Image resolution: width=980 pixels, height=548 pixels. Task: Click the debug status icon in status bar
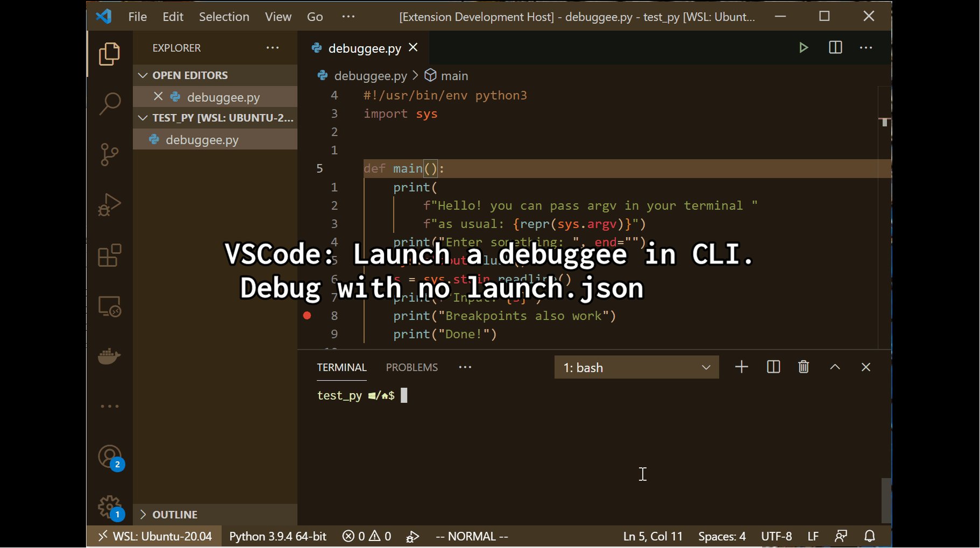412,536
